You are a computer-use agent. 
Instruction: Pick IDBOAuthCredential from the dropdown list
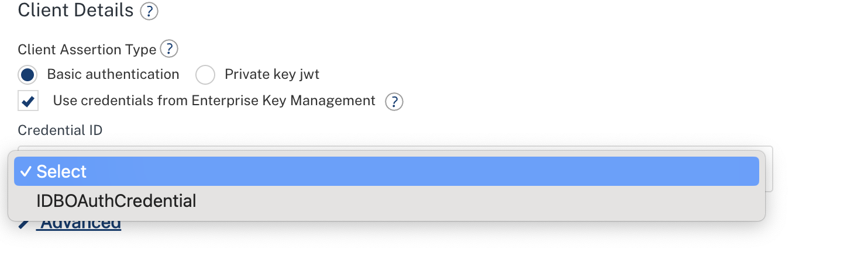[116, 201]
